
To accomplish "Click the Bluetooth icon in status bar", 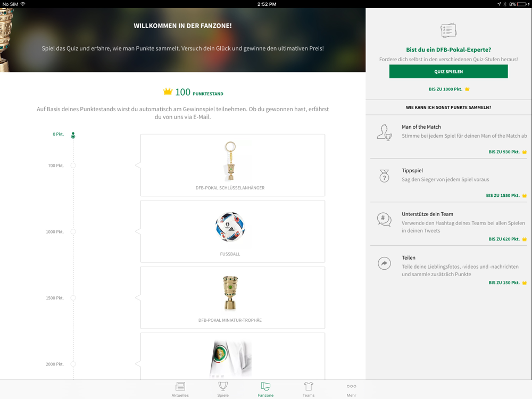I will coord(505,4).
